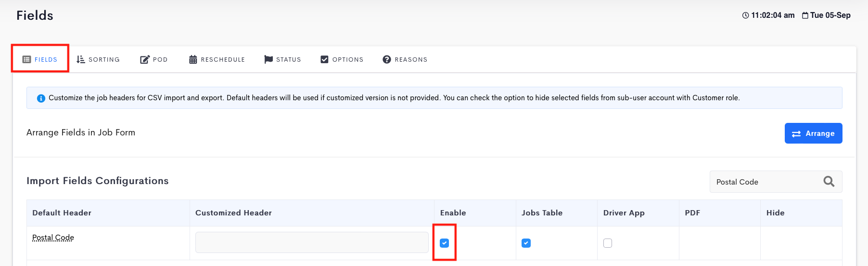Viewport: 868px width, 266px height.
Task: Click the Reschedule calendar icon
Action: (193, 59)
